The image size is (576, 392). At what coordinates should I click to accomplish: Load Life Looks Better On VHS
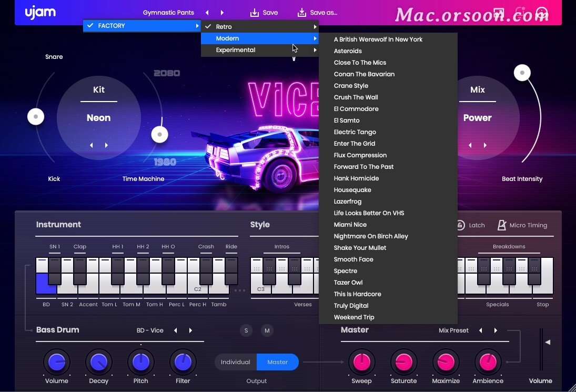388,213
